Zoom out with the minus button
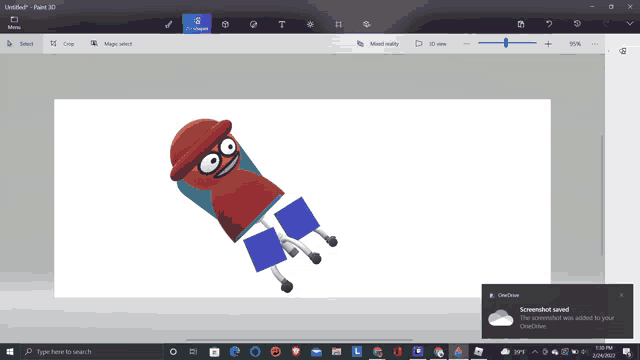 (467, 44)
